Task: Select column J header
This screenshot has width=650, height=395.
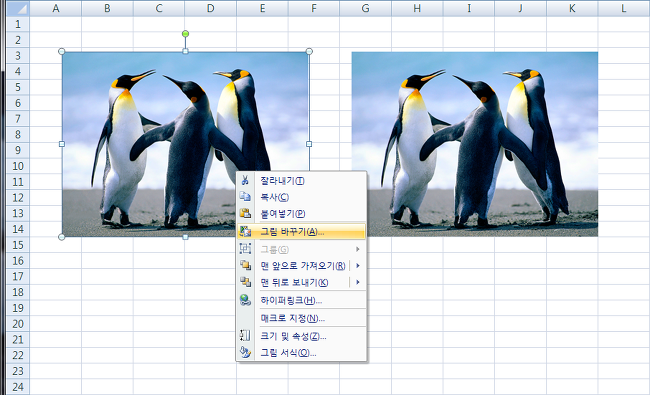Action: (520, 8)
